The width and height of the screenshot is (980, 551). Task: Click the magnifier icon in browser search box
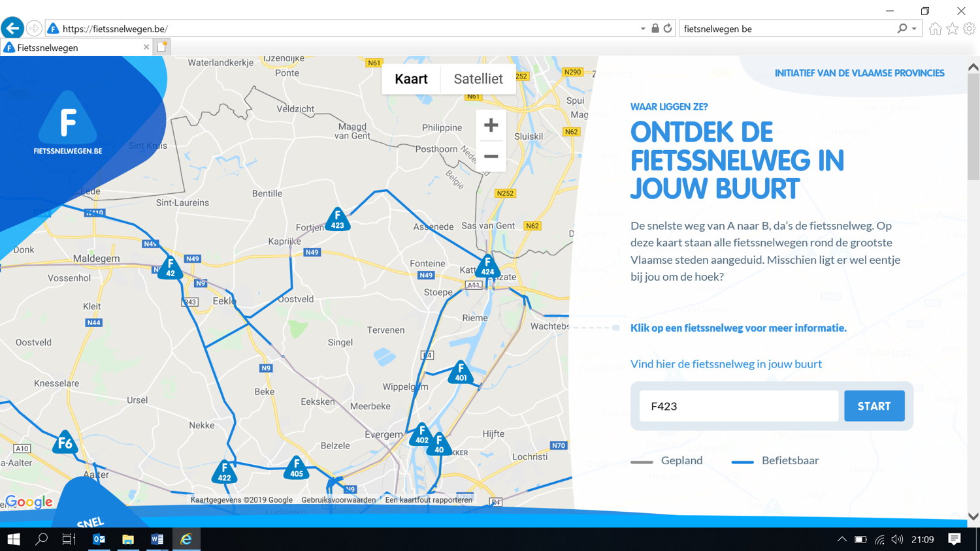(x=902, y=28)
